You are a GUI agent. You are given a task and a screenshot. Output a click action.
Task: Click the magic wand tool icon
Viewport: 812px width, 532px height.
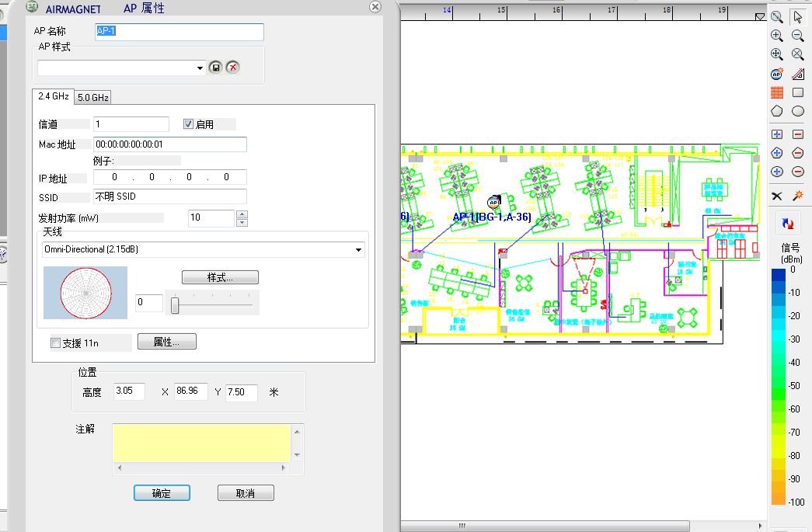tap(797, 195)
